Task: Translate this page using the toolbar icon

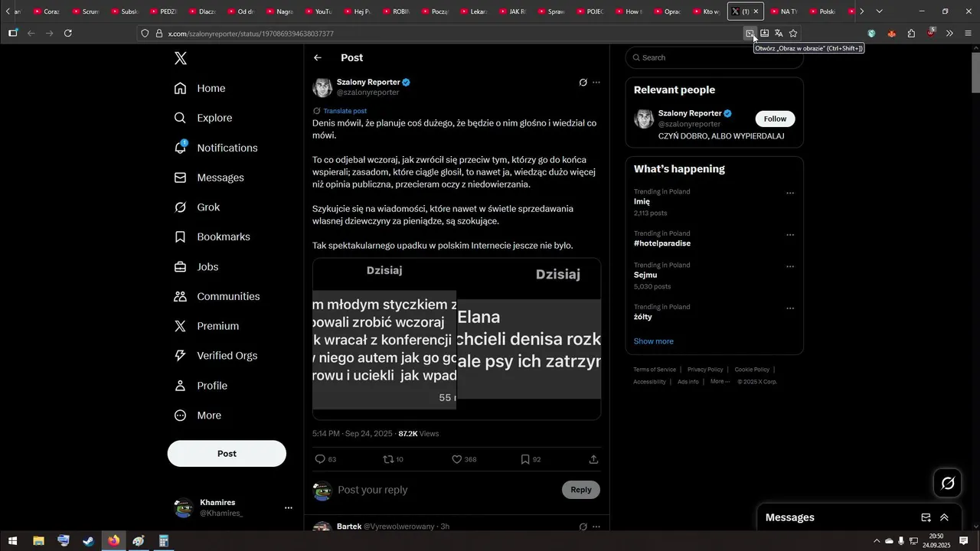Action: 779,34
